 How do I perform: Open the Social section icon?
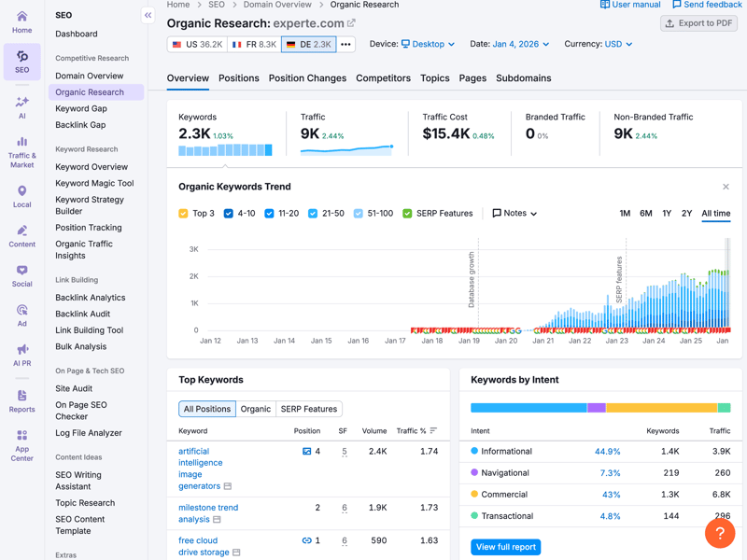coord(21,275)
